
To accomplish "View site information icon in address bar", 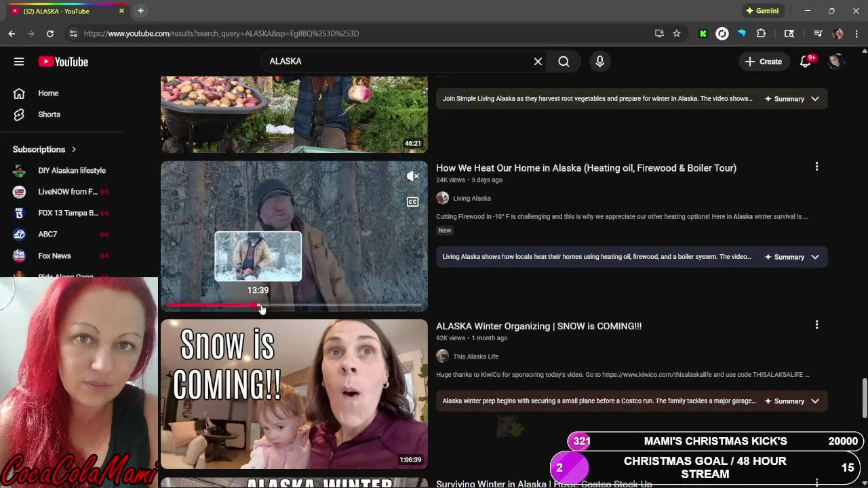I will [73, 33].
